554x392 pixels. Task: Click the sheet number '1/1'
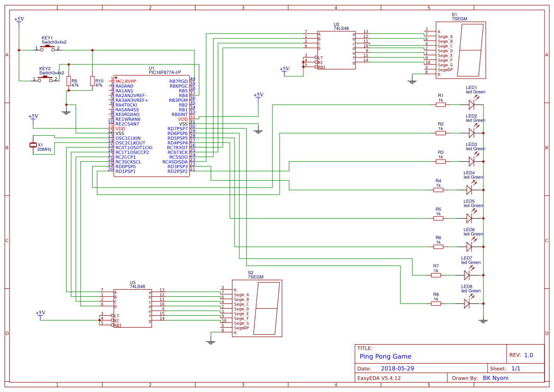(x=516, y=368)
